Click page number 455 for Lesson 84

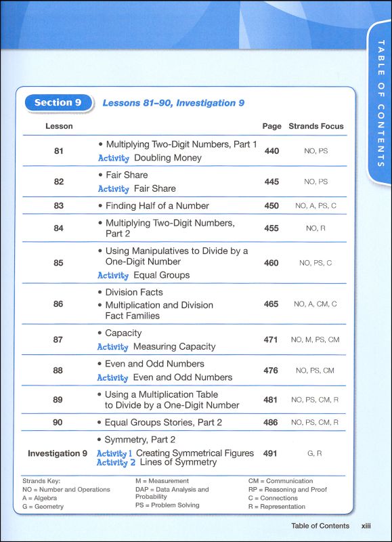(271, 228)
